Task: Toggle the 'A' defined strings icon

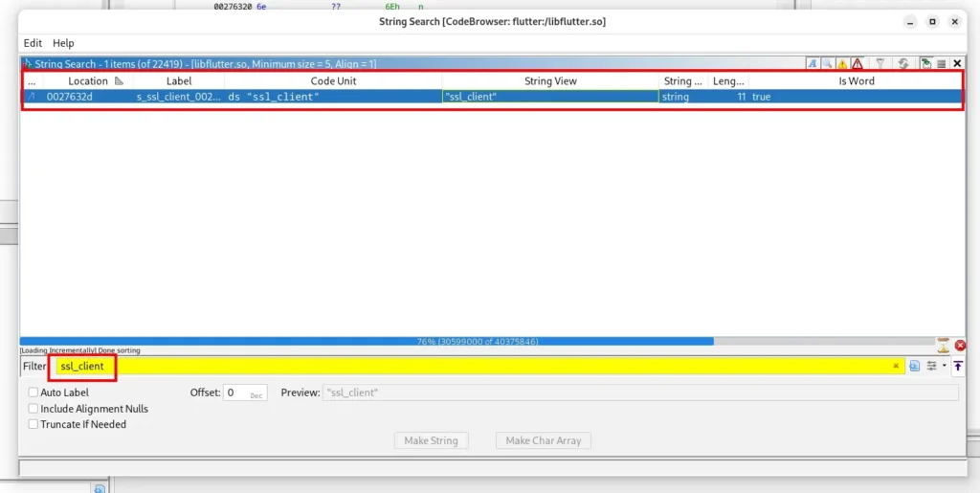Action: pos(813,64)
